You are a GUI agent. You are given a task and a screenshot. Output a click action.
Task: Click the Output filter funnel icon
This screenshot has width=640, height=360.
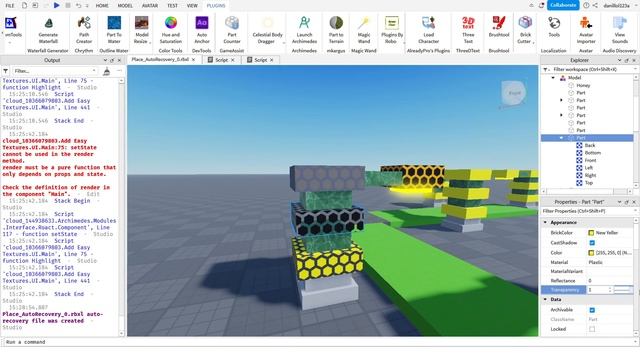5,71
